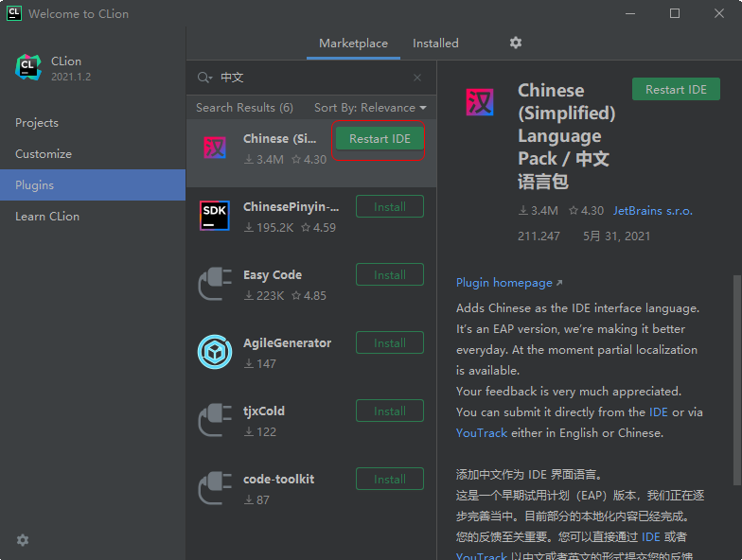The image size is (742, 560).
Task: Click the tjxCold plugin plug icon
Action: 215,420
